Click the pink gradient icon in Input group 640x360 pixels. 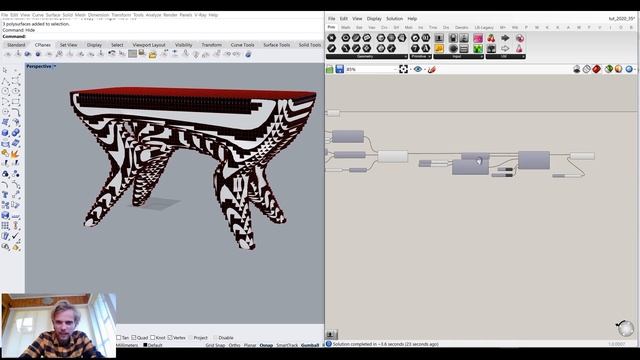pyautogui.click(x=478, y=38)
